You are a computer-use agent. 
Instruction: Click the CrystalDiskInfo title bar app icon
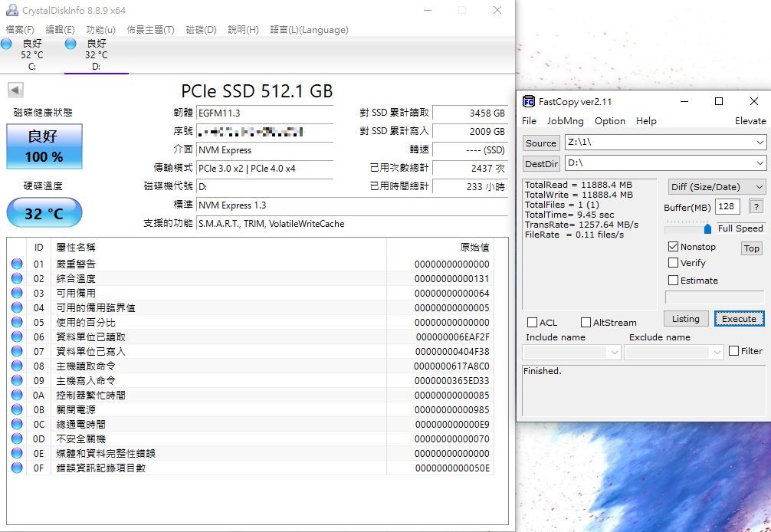click(11, 10)
